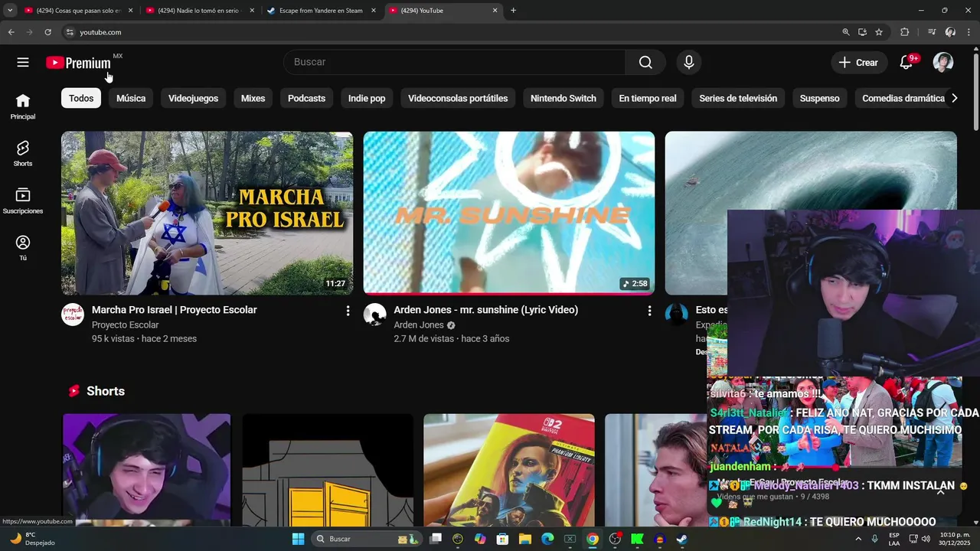Select the Música filter chip
Viewport: 980px width, 551px height.
pos(131,98)
